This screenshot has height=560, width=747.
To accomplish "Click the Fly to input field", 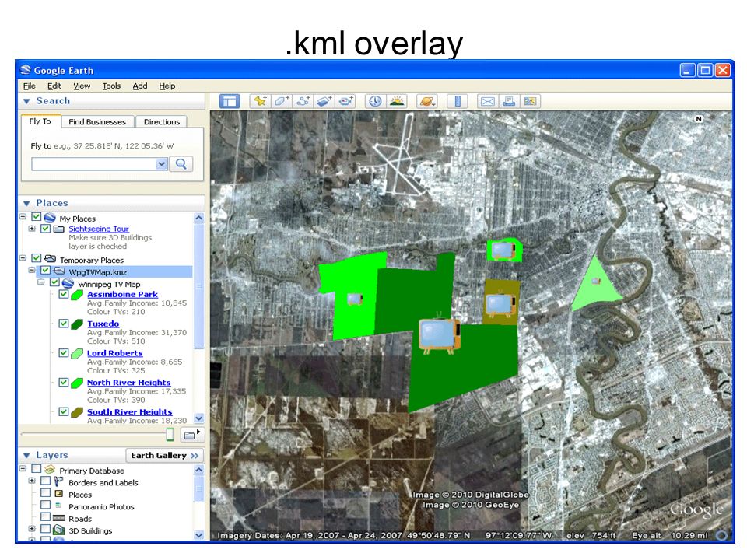I will point(94,164).
